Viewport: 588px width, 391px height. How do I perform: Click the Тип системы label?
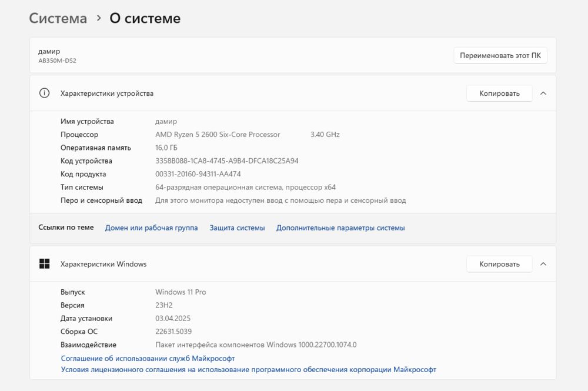[82, 187]
